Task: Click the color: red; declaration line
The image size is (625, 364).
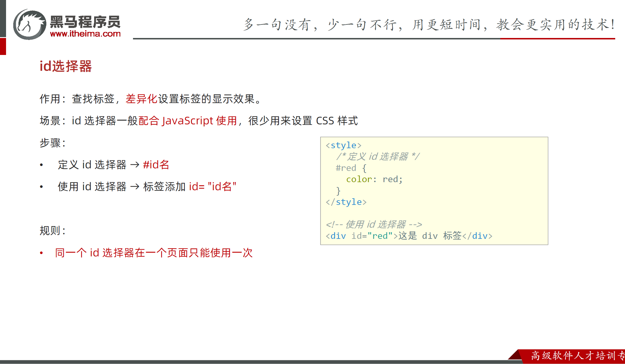Action: coord(374,179)
